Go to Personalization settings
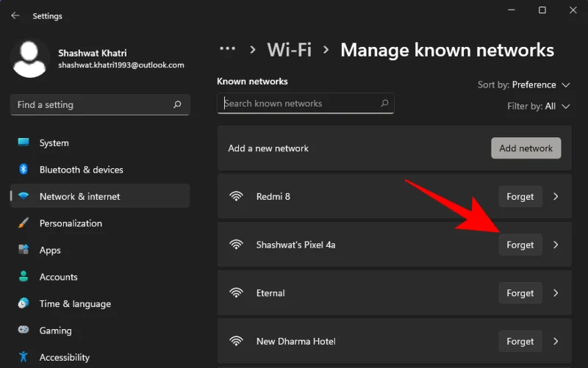Viewport: 588px width, 368px height. pos(100,223)
